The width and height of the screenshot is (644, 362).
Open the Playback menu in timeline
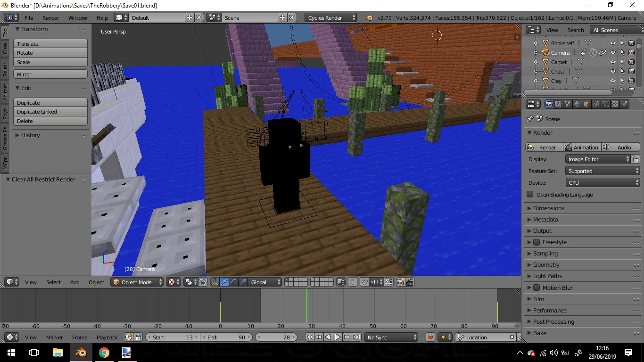(107, 337)
